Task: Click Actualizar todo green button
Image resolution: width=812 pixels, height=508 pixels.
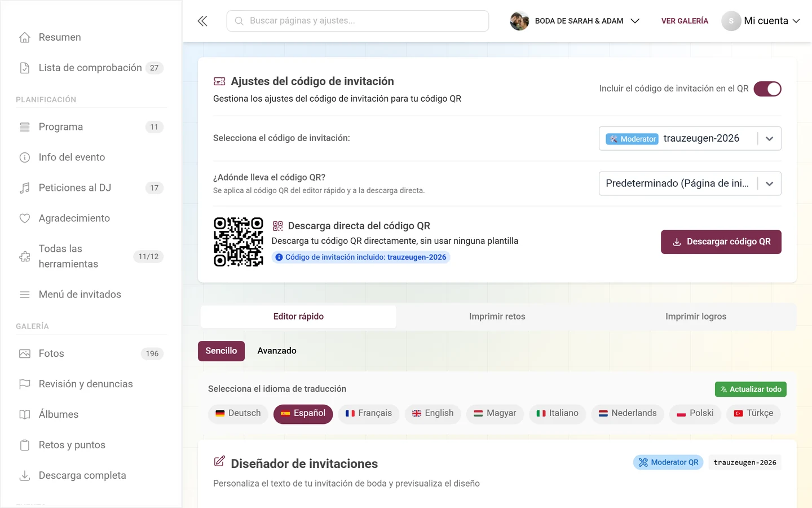Action: click(x=751, y=389)
